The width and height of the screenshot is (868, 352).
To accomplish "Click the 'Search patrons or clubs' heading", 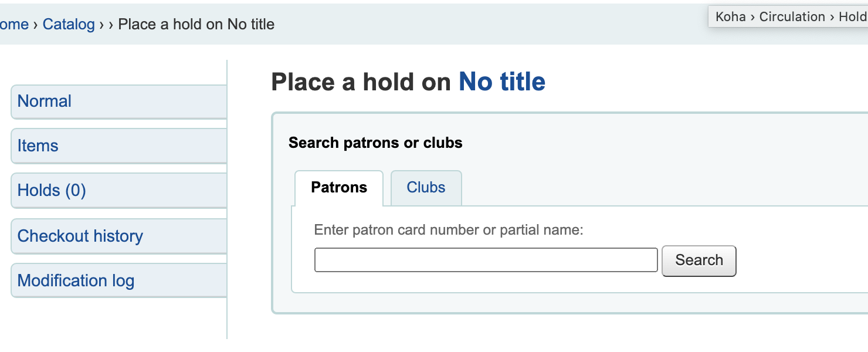I will (375, 143).
